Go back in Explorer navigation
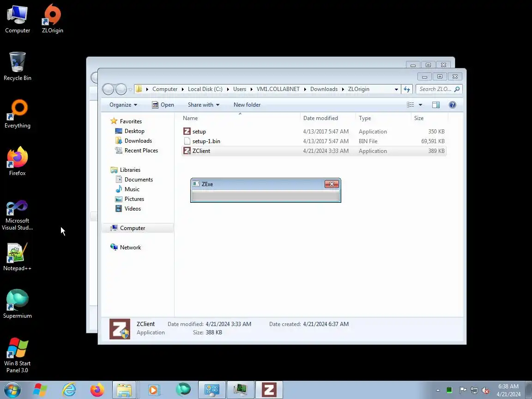 [108, 89]
